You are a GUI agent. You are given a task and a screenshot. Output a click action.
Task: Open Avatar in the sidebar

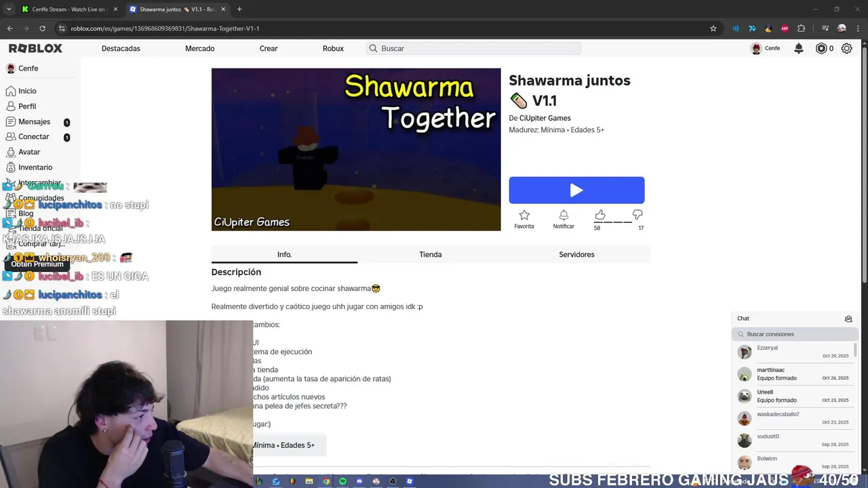[x=29, y=152]
